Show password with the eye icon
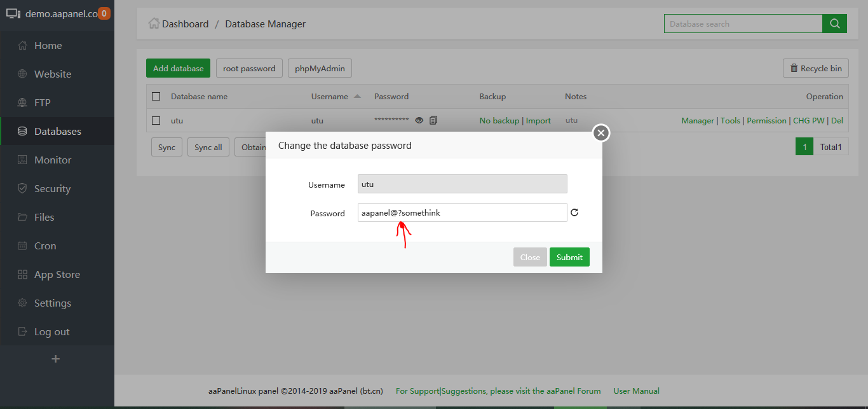The width and height of the screenshot is (868, 409). click(419, 120)
